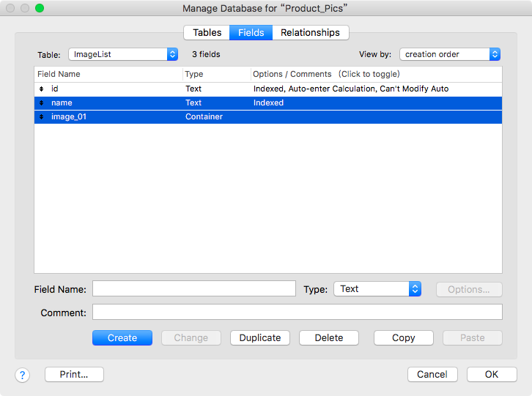Open help with the question mark icon
This screenshot has width=532, height=396.
(23, 375)
